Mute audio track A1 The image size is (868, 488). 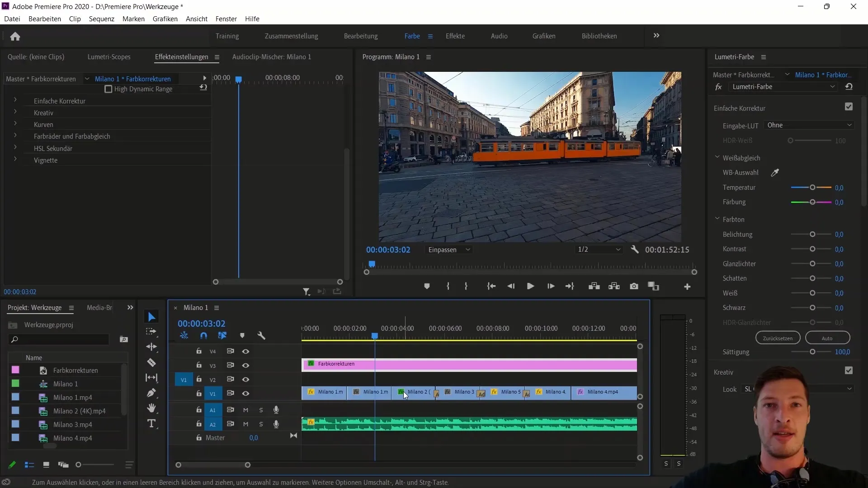point(245,410)
